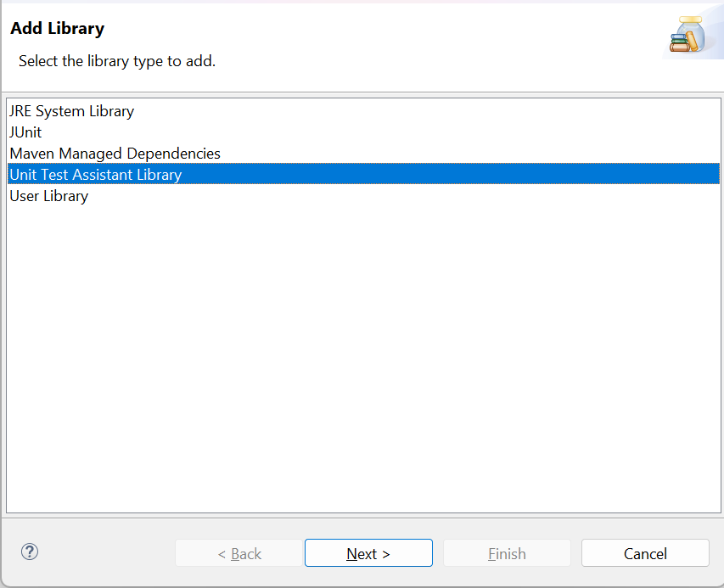Go to the next wizard page
This screenshot has height=588, width=724.
click(x=368, y=553)
